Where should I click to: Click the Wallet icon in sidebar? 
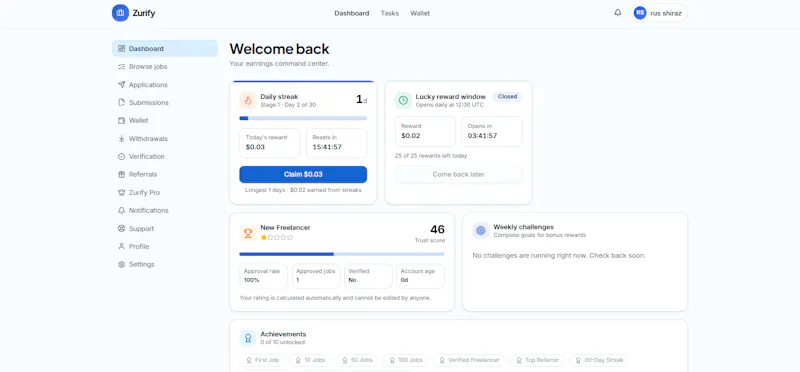pos(121,121)
